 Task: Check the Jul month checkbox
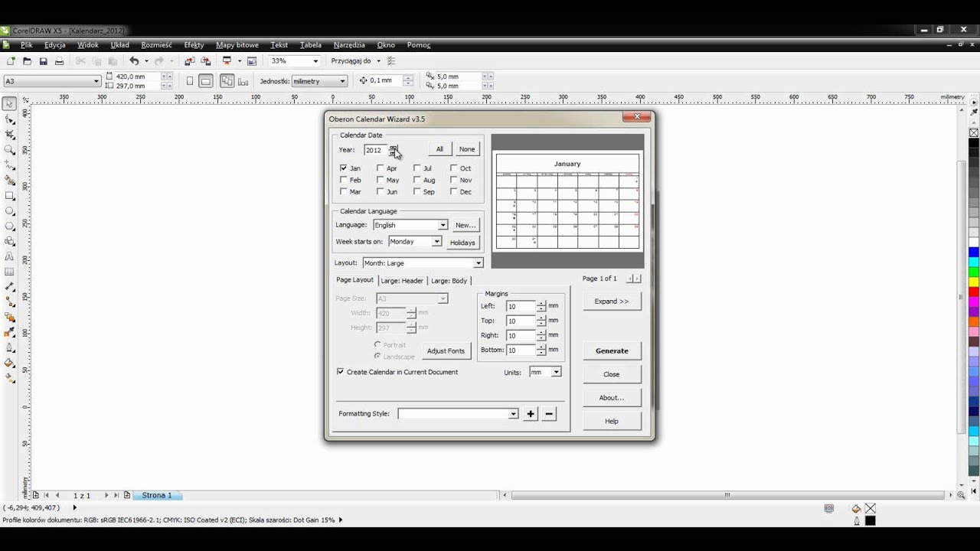416,168
